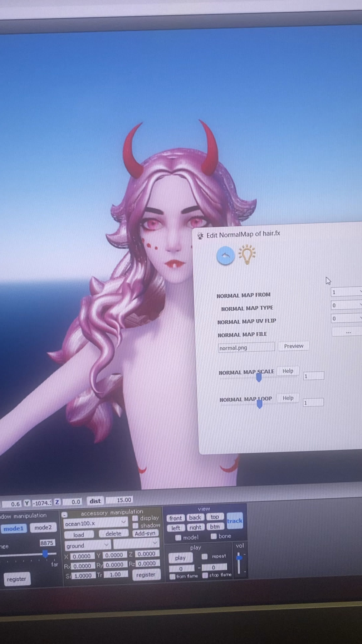Open the ocean100.x accessory dropdown
This screenshot has width=362, height=644.
[95, 523]
